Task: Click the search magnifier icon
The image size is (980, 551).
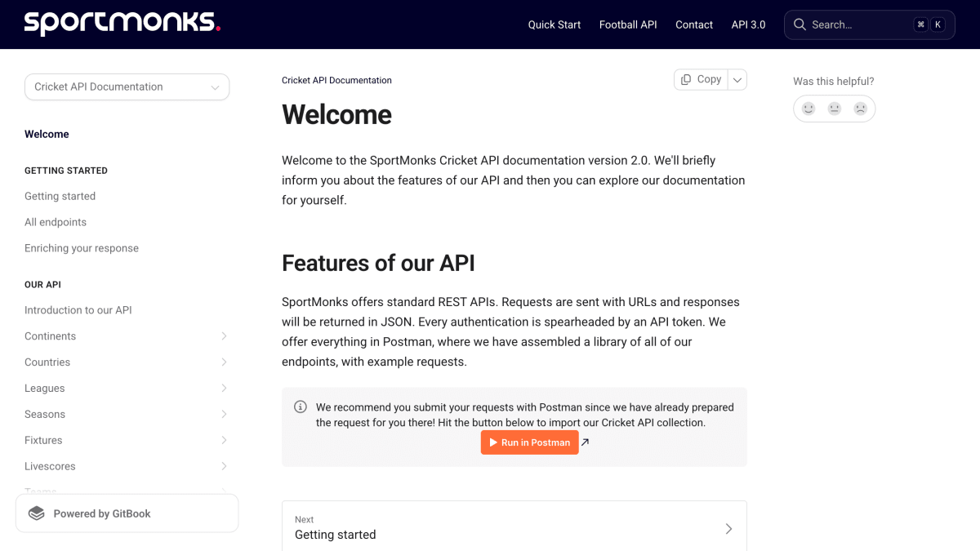Action: click(x=800, y=24)
